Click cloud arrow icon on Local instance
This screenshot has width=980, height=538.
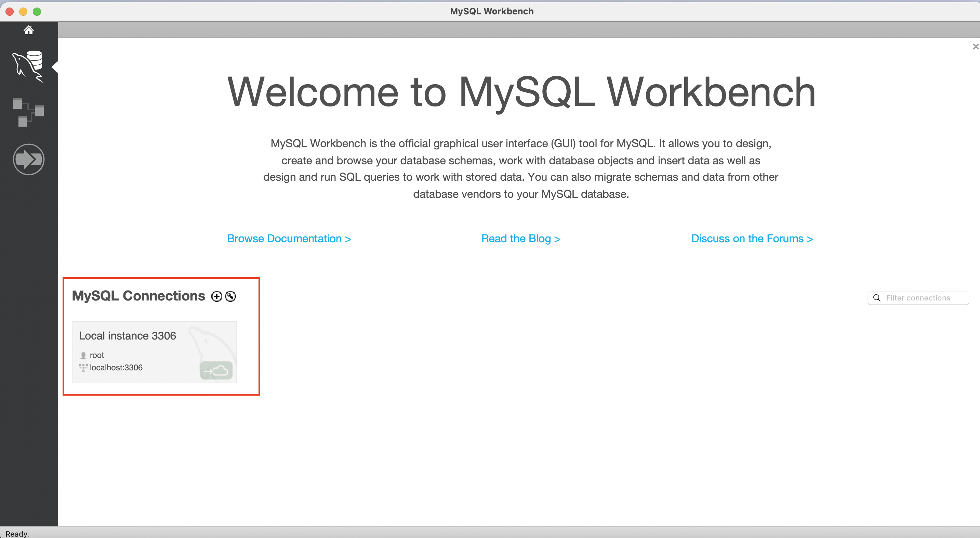[216, 370]
